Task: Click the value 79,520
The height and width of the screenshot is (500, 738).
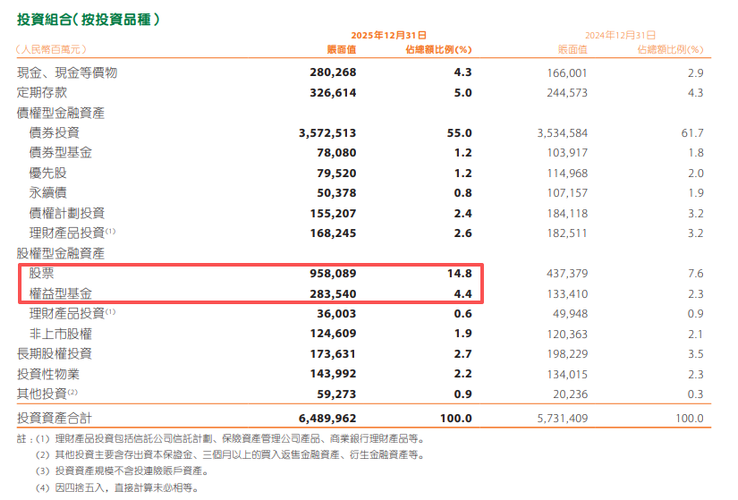Action: [337, 173]
